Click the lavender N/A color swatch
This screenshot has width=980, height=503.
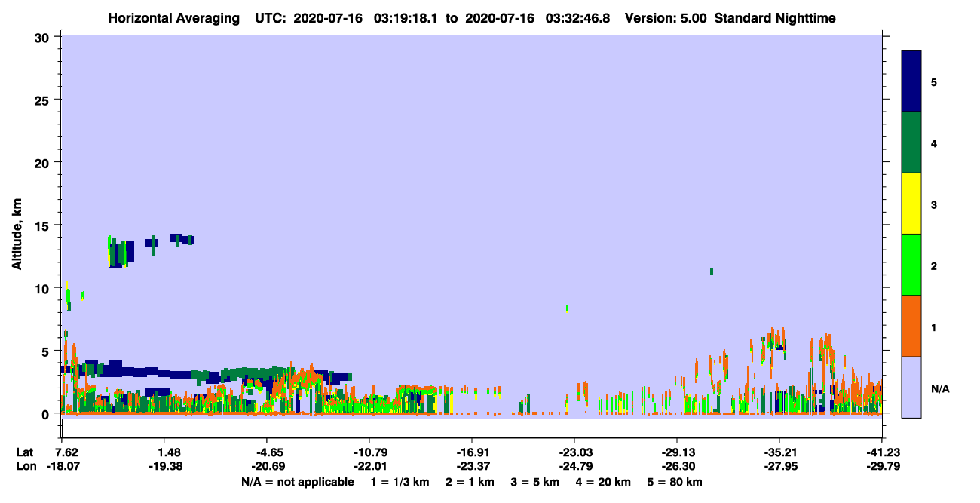[911, 386]
